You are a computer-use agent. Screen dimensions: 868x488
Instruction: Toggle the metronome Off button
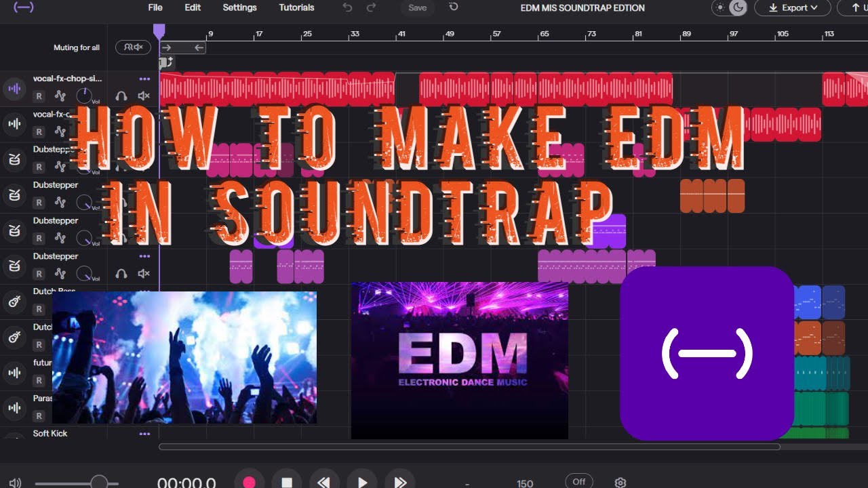578,482
